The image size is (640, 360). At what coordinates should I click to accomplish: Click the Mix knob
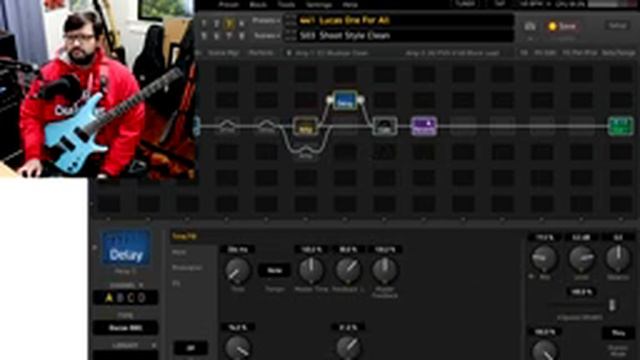544,258
